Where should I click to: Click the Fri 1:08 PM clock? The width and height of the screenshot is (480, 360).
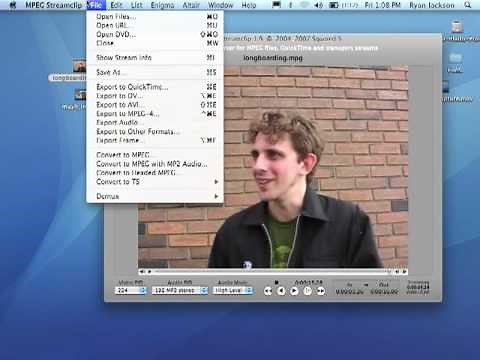(x=383, y=5)
